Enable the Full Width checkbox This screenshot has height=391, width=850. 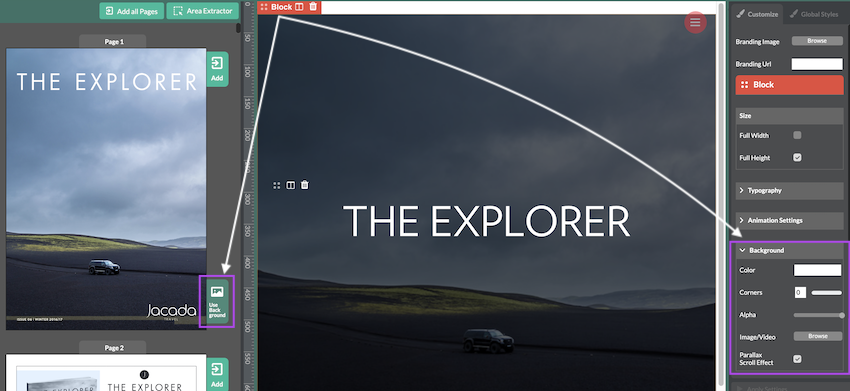pos(797,135)
